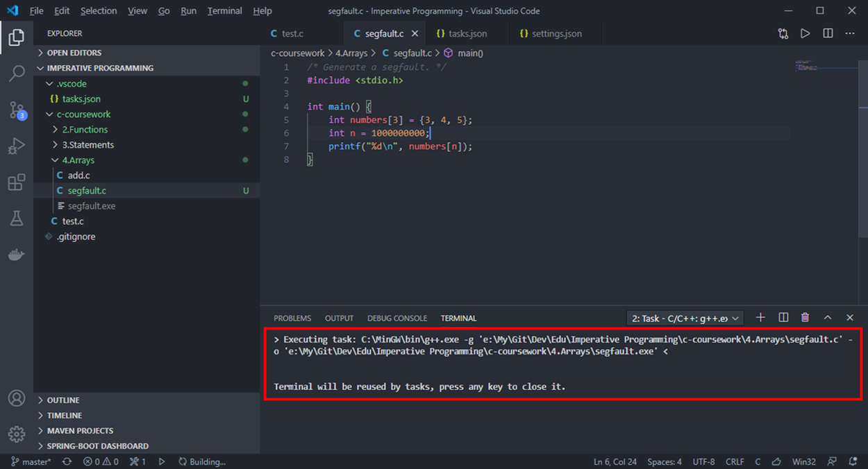This screenshot has height=469, width=868.
Task: Open errors and warnings count in status bar
Action: (x=101, y=461)
